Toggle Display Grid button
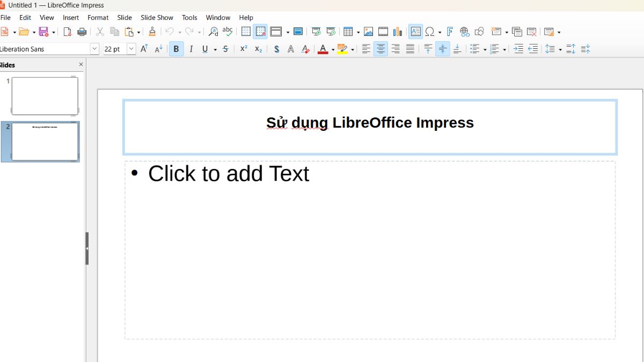The height and width of the screenshot is (362, 644). click(246, 32)
